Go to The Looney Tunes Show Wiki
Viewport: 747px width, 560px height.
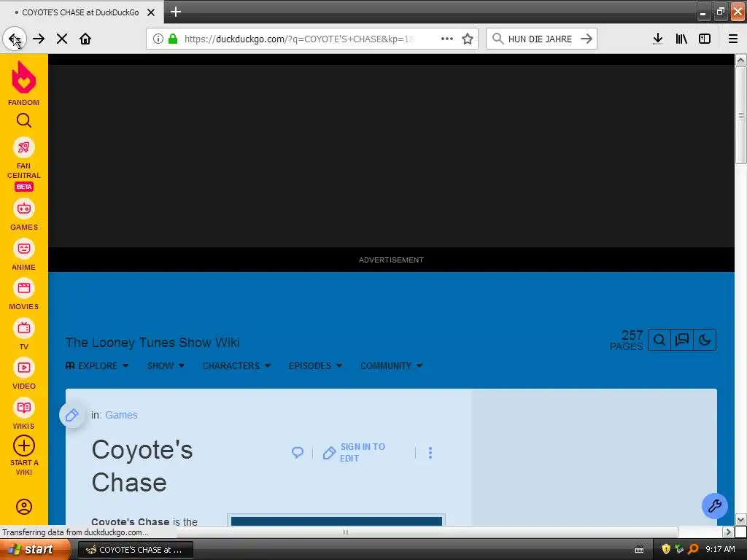click(152, 343)
